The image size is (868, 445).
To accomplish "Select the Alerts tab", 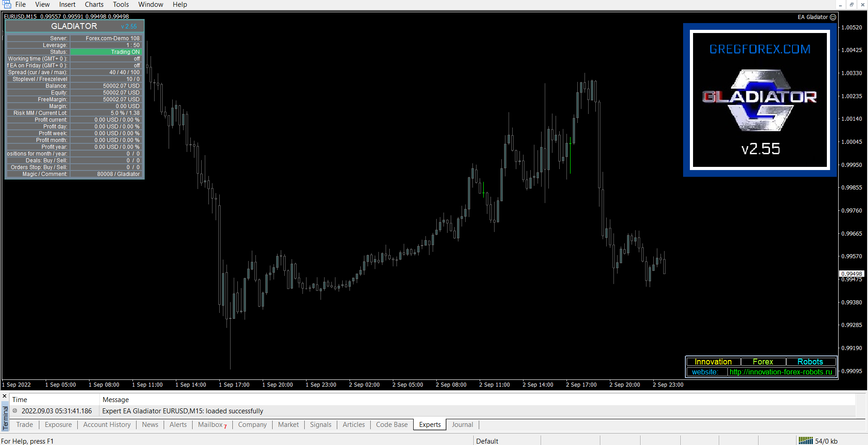I will (x=178, y=425).
